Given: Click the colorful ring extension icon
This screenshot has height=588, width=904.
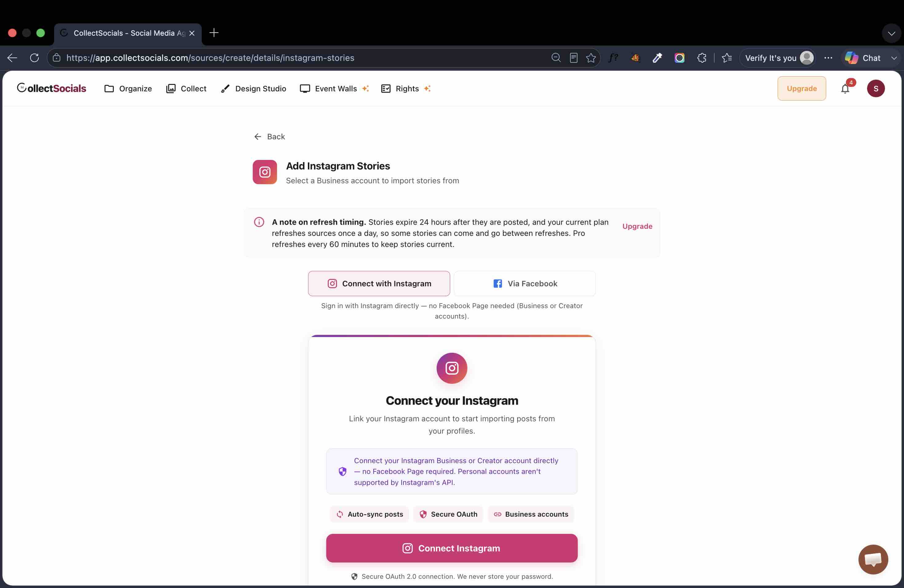Looking at the screenshot, I should (x=679, y=58).
